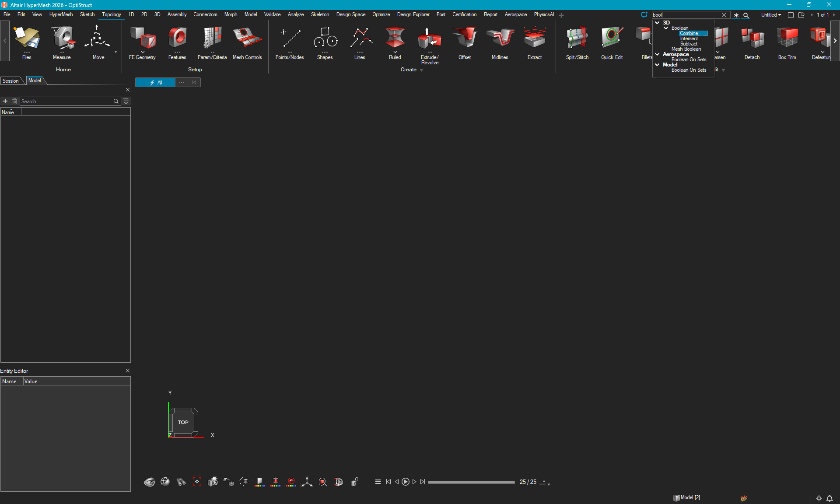Choose the Points/Nodes creation tool
This screenshot has width=840, height=504.
pyautogui.click(x=290, y=43)
